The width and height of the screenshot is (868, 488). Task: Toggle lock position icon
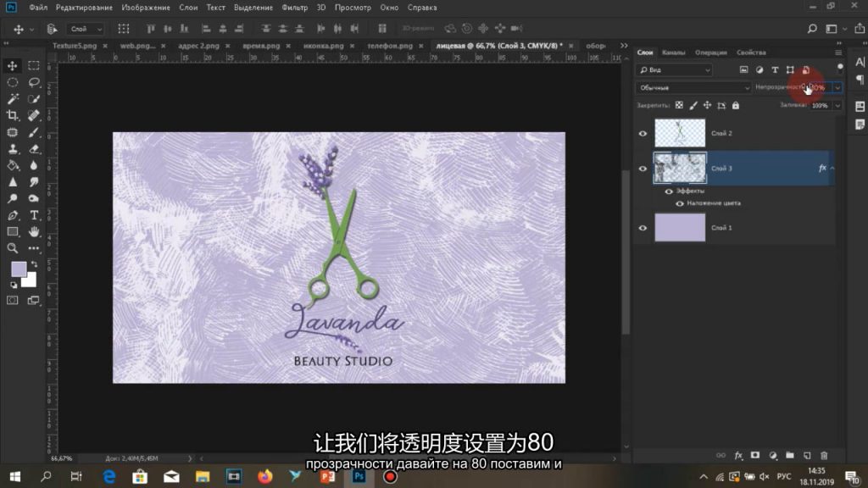click(707, 105)
